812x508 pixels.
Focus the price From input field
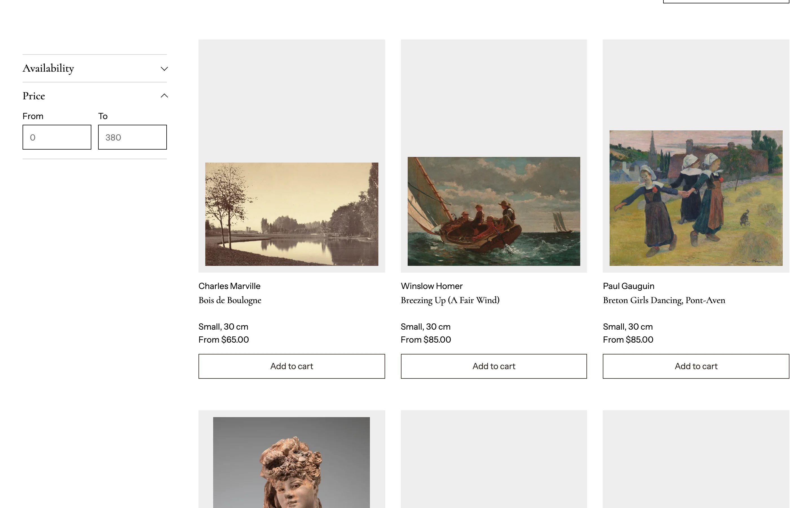point(57,137)
